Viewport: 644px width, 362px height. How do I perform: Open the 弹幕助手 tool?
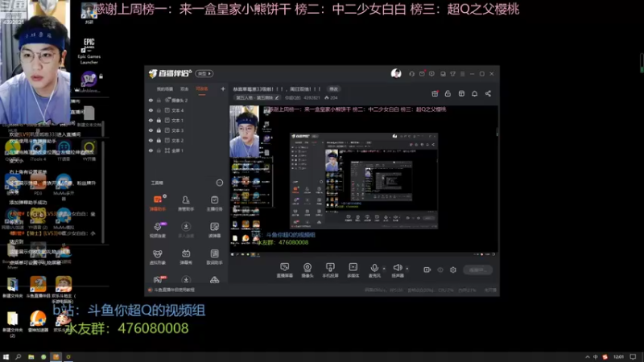point(158,204)
